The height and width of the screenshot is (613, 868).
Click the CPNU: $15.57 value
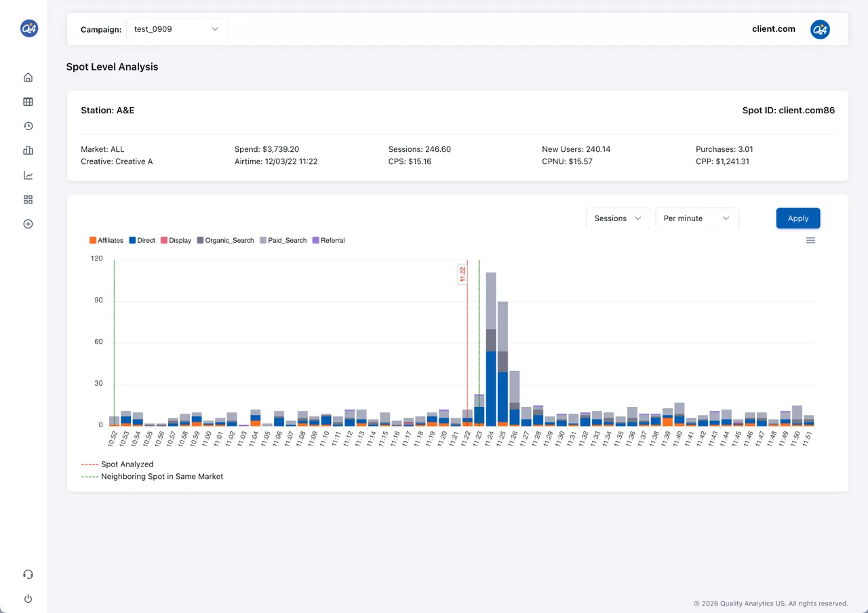568,161
